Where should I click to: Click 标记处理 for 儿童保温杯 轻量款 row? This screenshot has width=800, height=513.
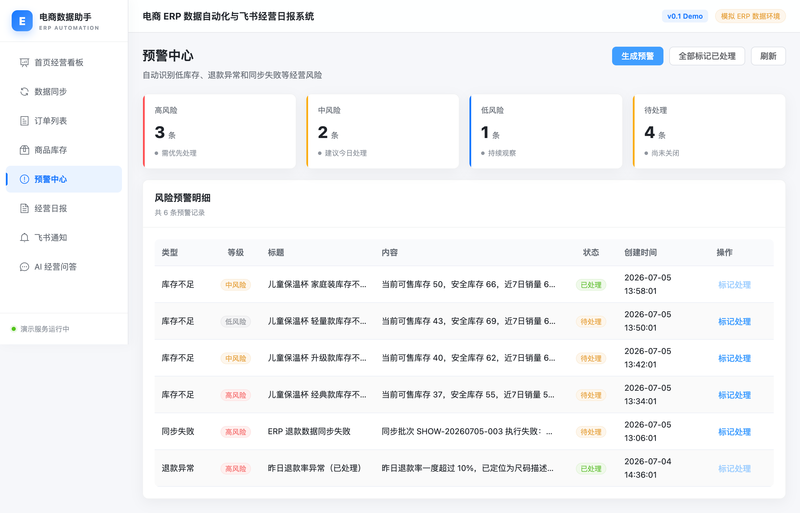click(734, 322)
